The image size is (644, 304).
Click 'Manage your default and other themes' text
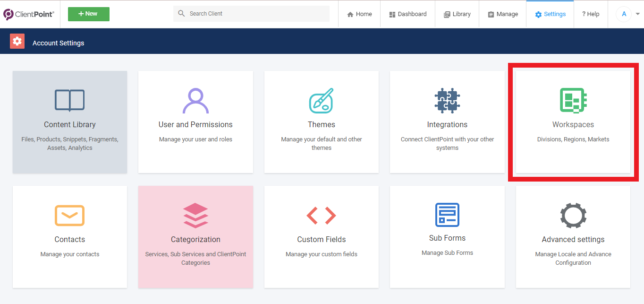click(322, 144)
